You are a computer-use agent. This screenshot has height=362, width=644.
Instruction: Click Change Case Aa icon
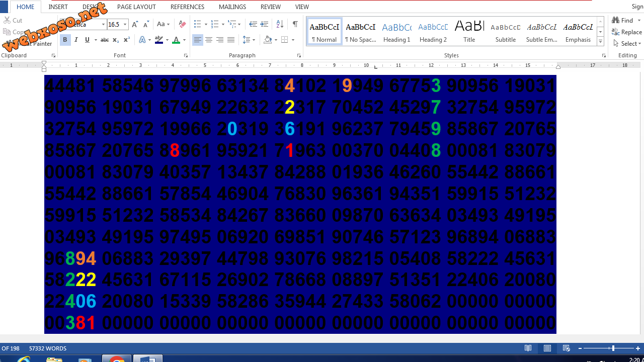(161, 24)
